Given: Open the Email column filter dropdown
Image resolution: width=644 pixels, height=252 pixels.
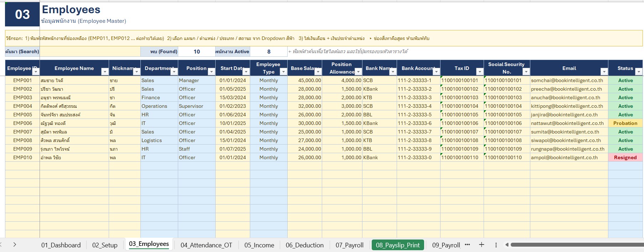Looking at the screenshot, I should [x=604, y=72].
